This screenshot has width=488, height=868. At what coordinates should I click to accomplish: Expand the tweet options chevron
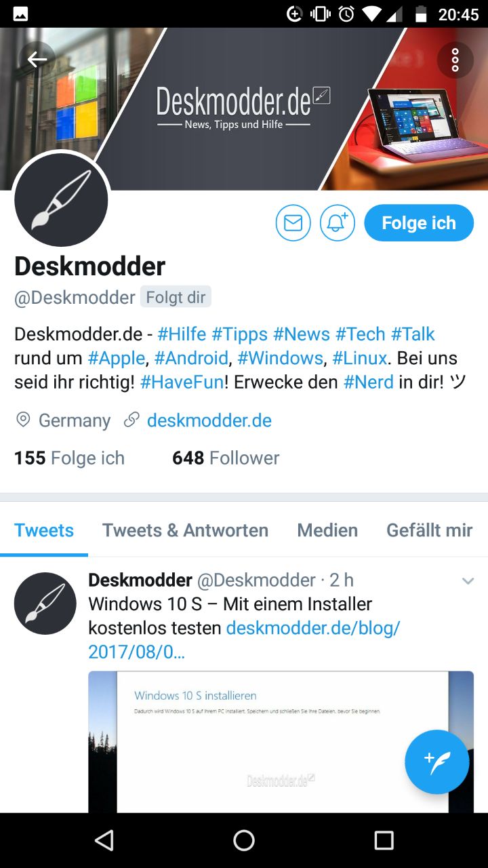point(468,581)
